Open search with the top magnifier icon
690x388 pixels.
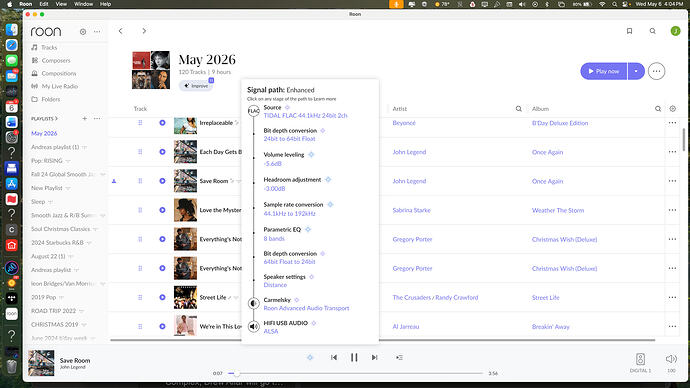(653, 31)
